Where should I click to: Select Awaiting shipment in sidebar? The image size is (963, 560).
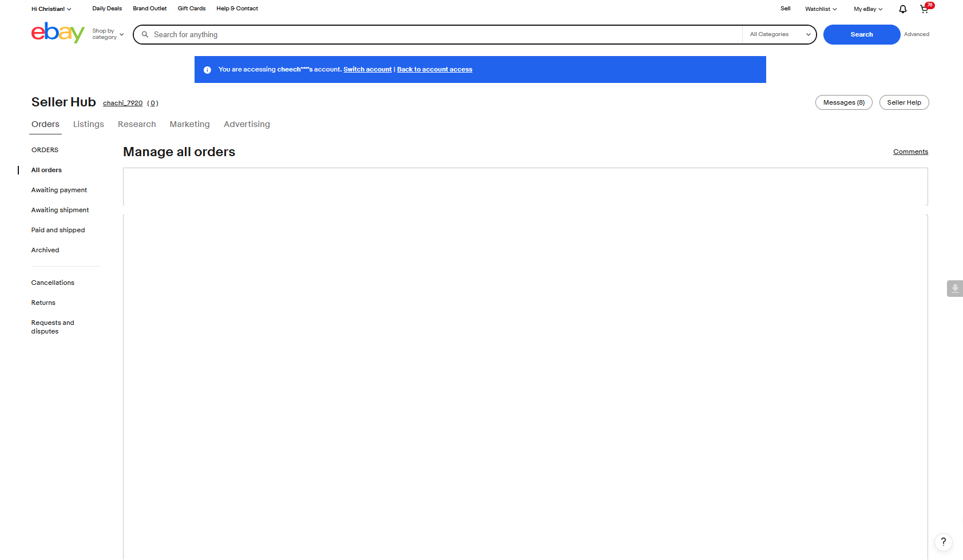(x=60, y=210)
